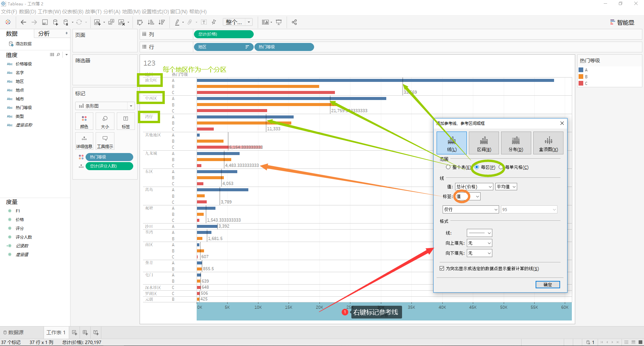Open the value field 总计(价格) dropdown
Image resolution: width=644 pixels, height=346 pixels.
[x=474, y=187]
